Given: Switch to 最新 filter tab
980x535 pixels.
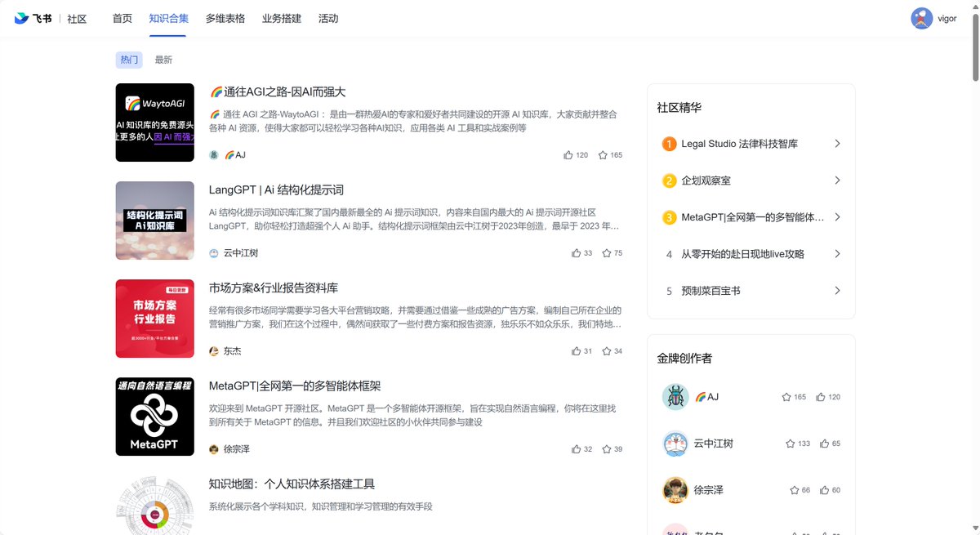Looking at the screenshot, I should [163, 60].
